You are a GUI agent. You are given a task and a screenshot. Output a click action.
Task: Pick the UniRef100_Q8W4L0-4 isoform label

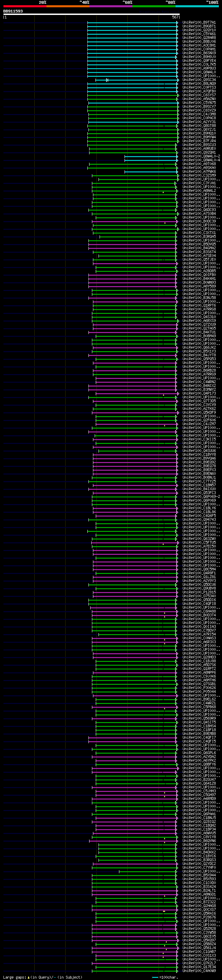[x=201, y=160]
